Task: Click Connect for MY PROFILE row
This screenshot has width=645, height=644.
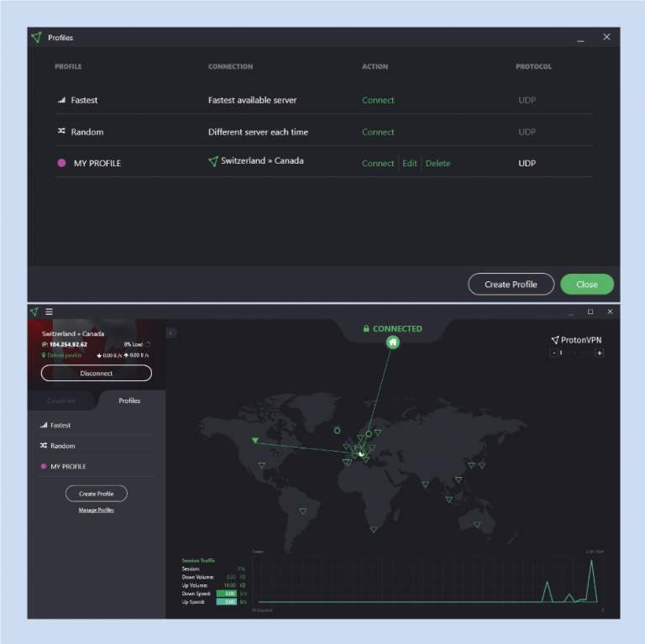Action: pyautogui.click(x=378, y=163)
